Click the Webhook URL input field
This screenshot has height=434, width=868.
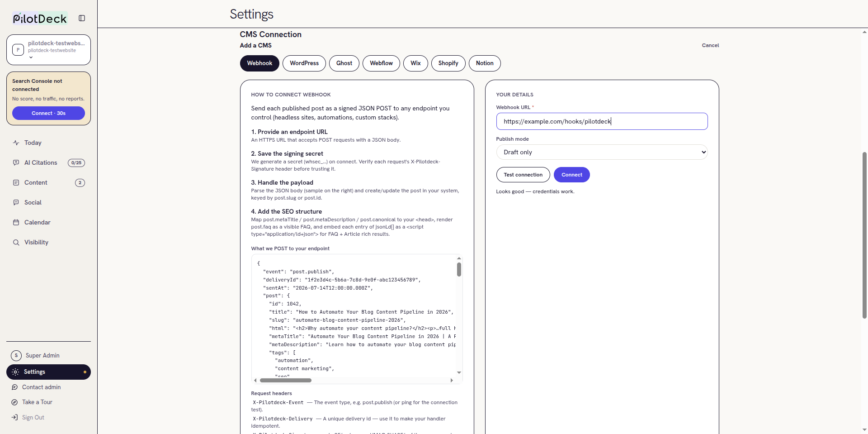coord(602,121)
